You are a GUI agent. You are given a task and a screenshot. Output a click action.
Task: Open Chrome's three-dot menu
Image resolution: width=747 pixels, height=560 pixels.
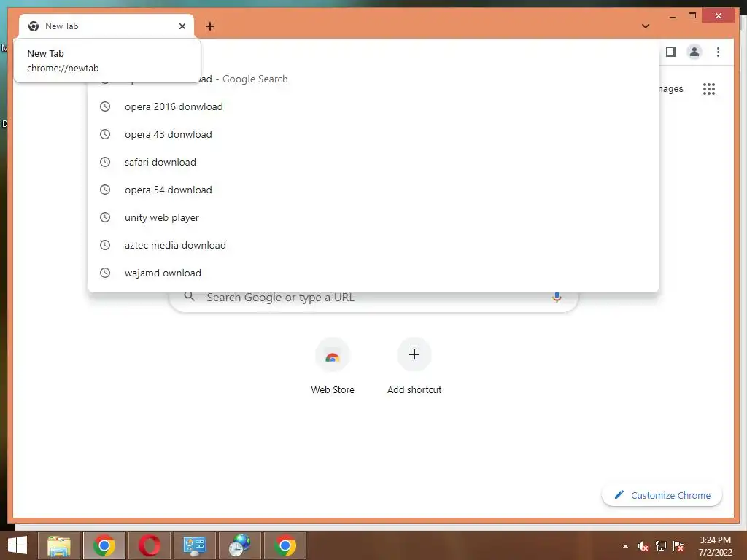pyautogui.click(x=718, y=52)
